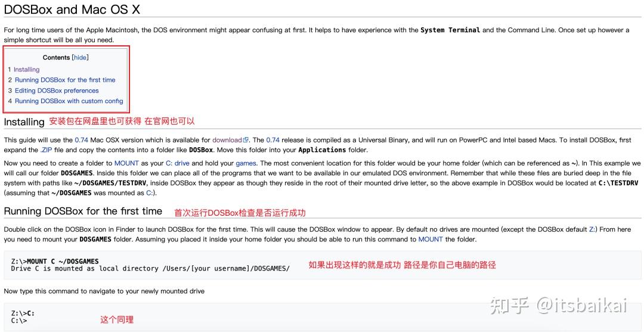Screen dimensions: 644x332
Task: Follow the games link
Action: point(246,163)
